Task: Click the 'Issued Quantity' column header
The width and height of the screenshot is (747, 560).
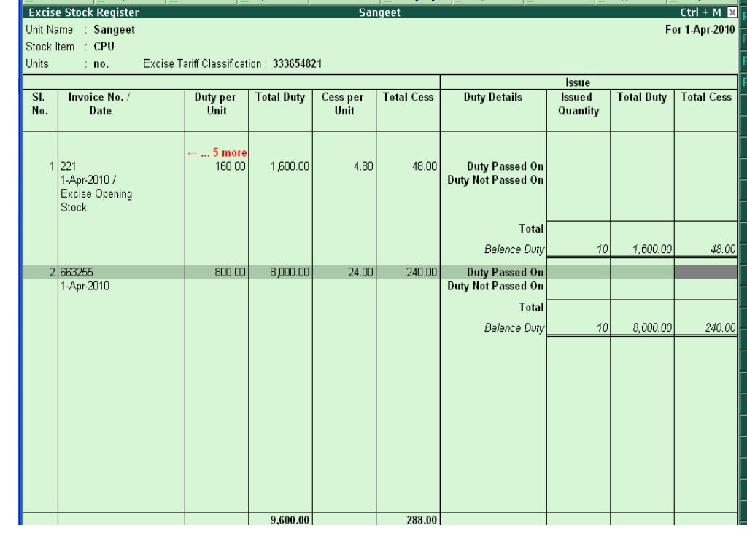Action: pyautogui.click(x=578, y=104)
